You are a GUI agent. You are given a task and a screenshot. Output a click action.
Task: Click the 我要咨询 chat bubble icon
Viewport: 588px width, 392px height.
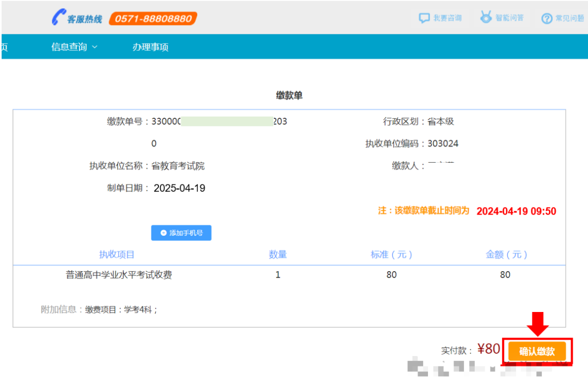(424, 18)
